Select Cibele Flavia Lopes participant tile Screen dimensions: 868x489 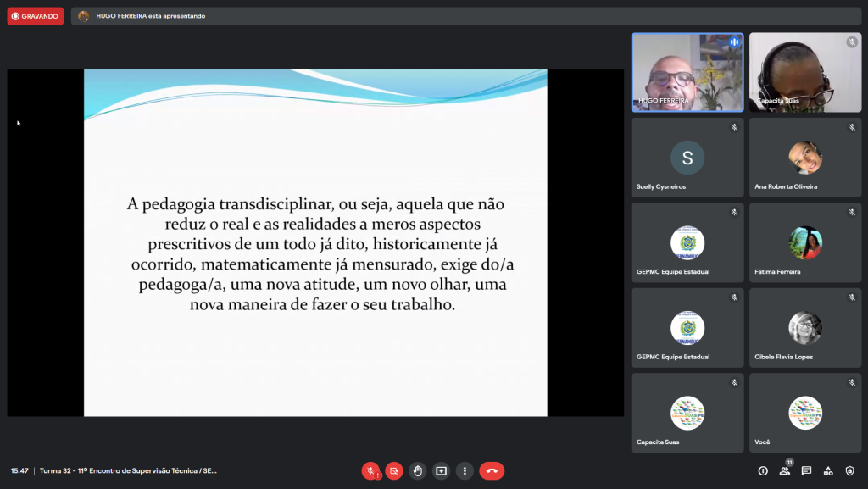point(804,328)
